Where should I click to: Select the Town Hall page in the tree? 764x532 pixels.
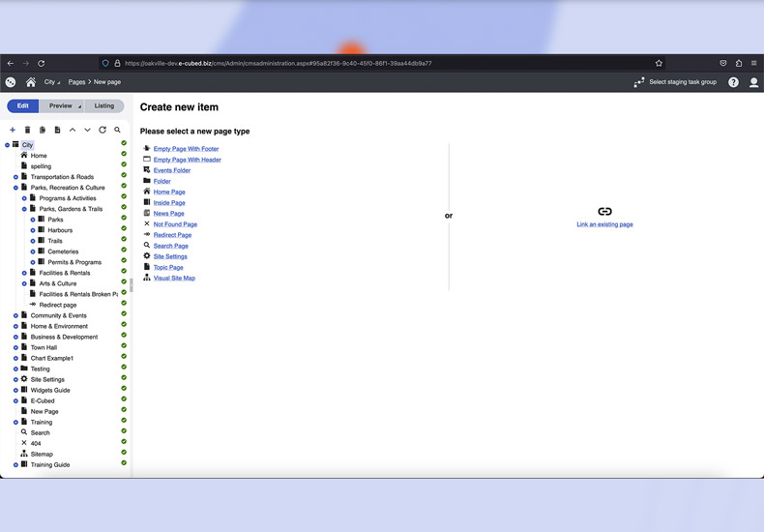(x=44, y=347)
